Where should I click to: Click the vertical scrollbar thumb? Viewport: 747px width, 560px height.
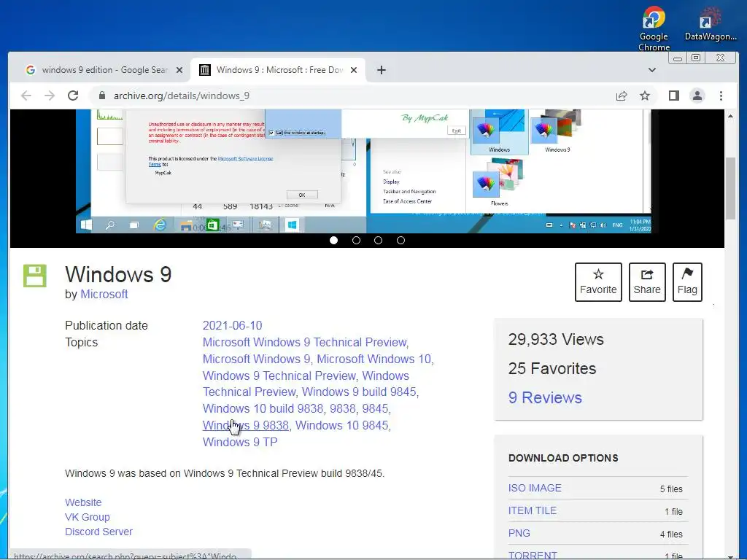coord(730,188)
